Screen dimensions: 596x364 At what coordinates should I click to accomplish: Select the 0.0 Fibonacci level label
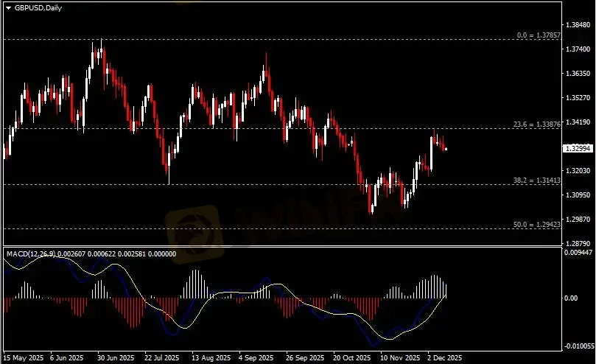539,35
